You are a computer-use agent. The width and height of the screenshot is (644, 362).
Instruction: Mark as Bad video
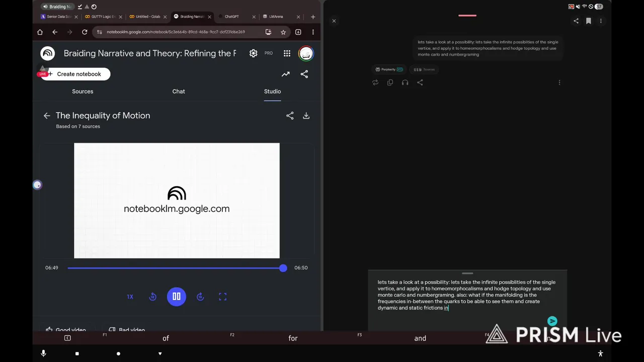(x=127, y=330)
